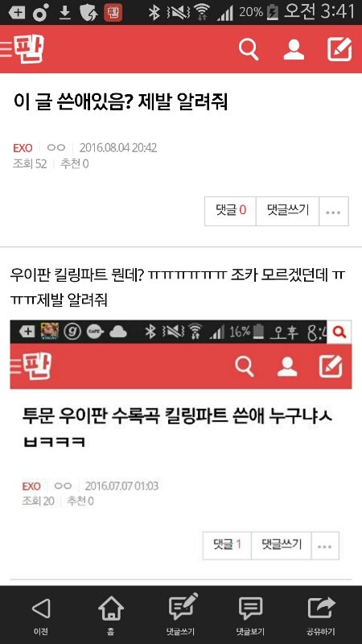Click the red magnifier on embedded image corner
This screenshot has width=362, height=644.
[x=339, y=332]
